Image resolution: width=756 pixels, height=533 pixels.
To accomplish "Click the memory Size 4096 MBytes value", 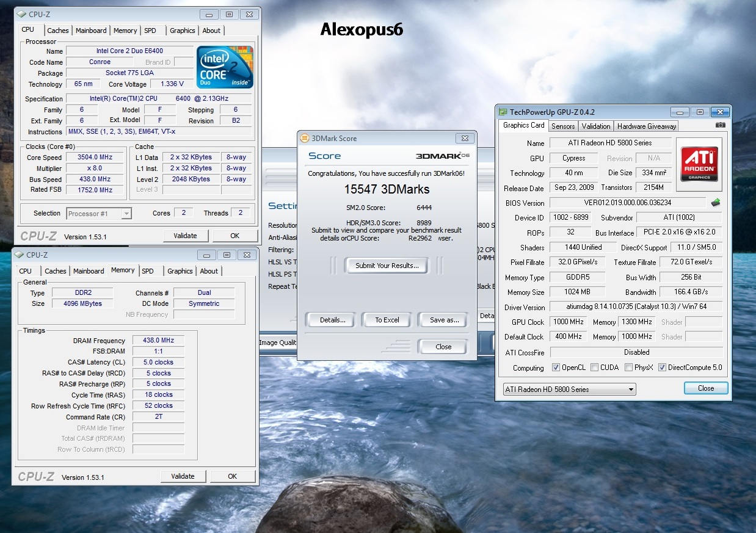I will click(83, 303).
